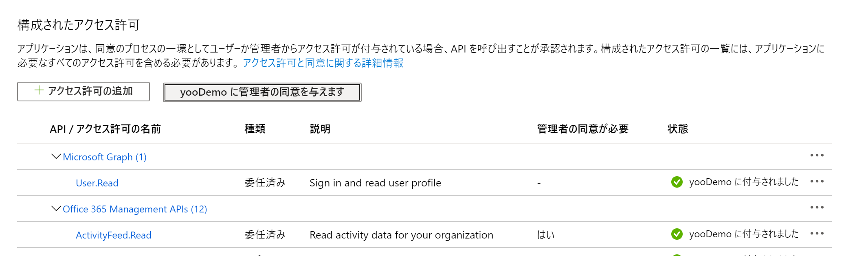Image resolution: width=868 pixels, height=256 pixels.
Task: Click the green granted icon for ActivityFeed.Read
Action: [x=676, y=234]
